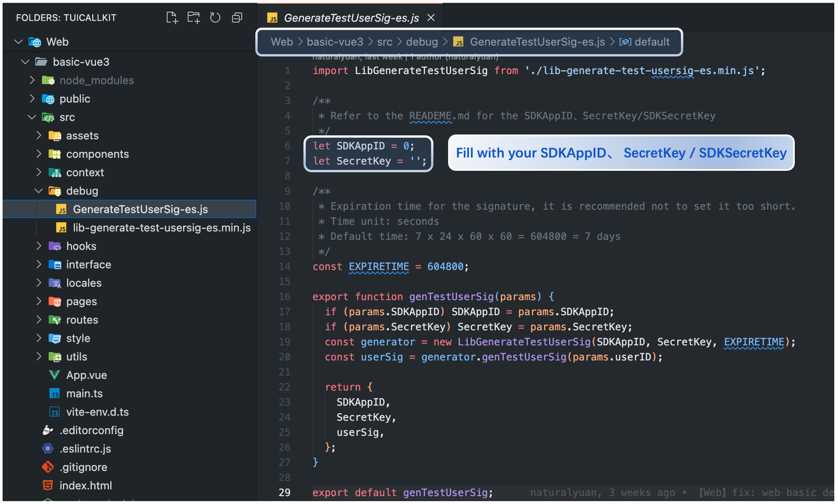This screenshot has height=504, width=838.
Task: Select the GenerateTestUserSig-es.js editor tab
Action: point(351,18)
